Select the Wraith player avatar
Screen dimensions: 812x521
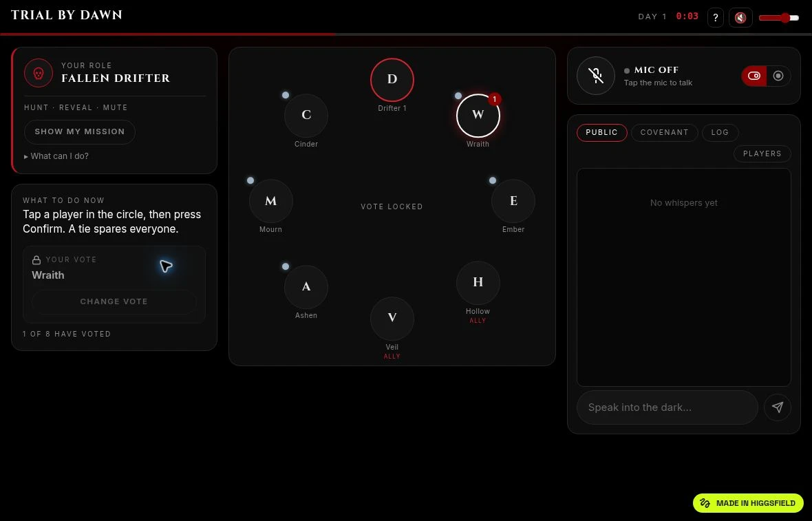tap(478, 116)
